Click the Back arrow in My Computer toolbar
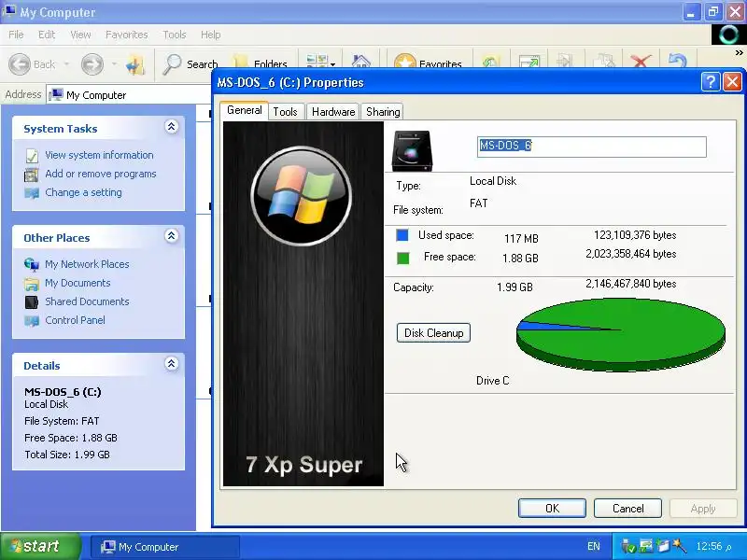 20,63
